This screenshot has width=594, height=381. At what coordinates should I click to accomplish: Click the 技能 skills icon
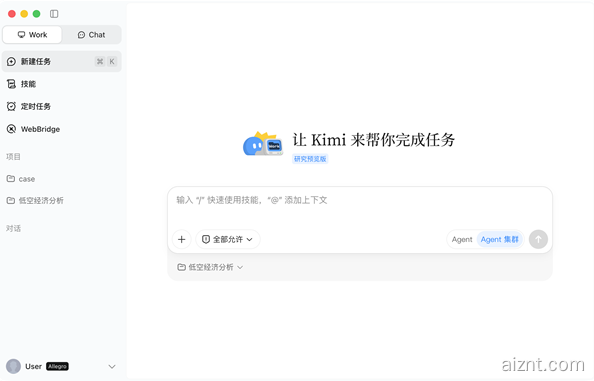coord(11,84)
